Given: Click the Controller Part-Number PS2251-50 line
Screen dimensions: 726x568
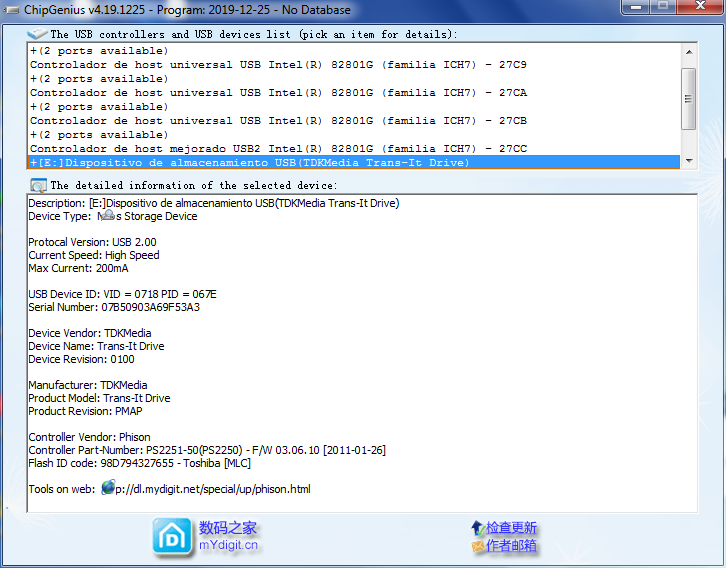Looking at the screenshot, I should click(x=207, y=450).
